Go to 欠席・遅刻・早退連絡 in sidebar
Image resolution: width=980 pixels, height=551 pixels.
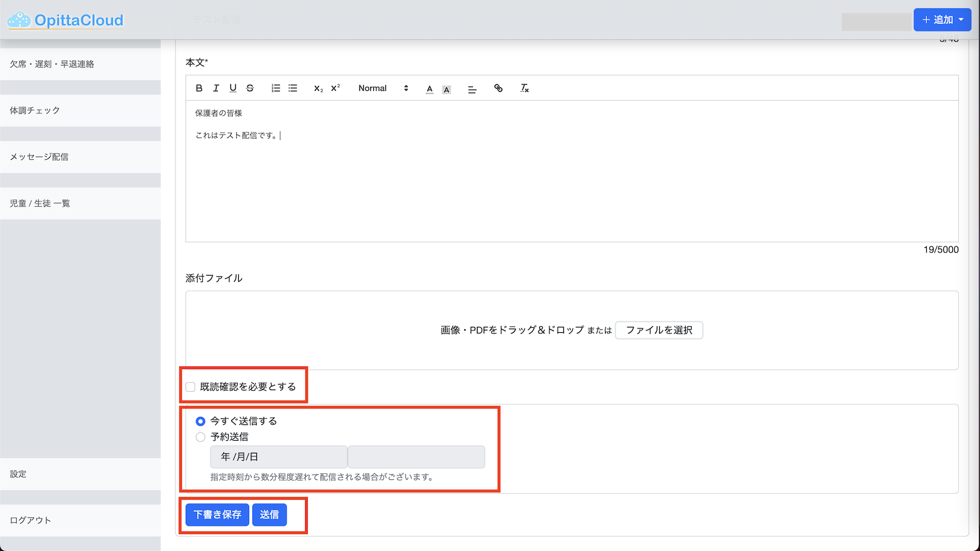click(80, 64)
